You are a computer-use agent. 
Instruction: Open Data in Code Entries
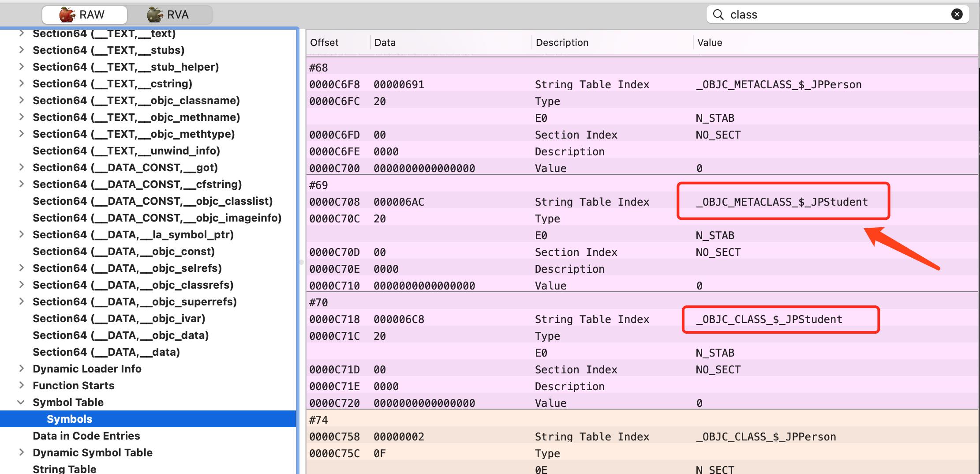click(x=86, y=436)
